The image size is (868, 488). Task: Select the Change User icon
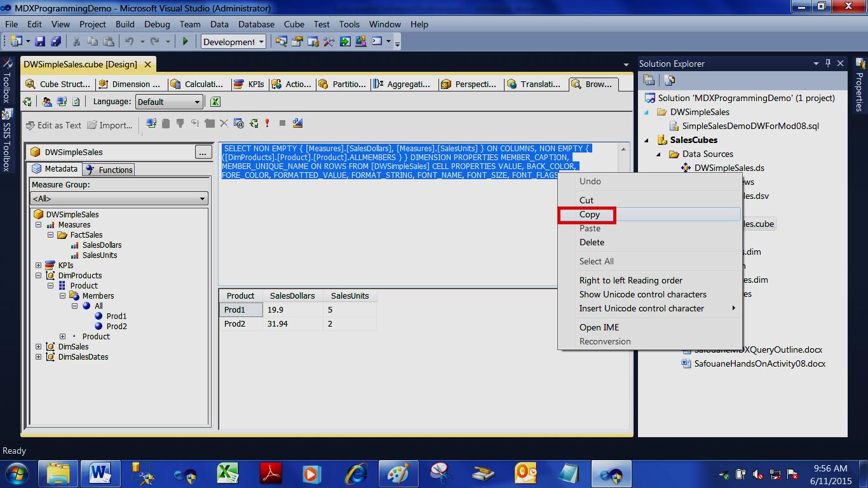[x=46, y=102]
